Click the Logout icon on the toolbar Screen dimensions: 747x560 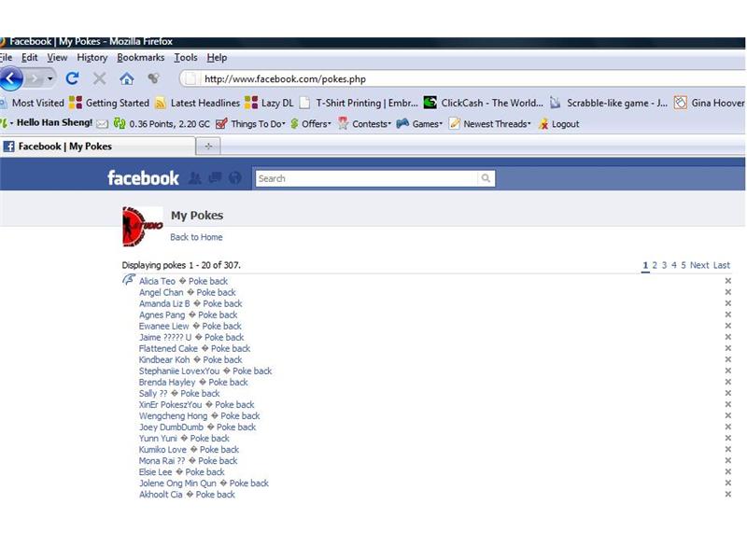click(545, 124)
